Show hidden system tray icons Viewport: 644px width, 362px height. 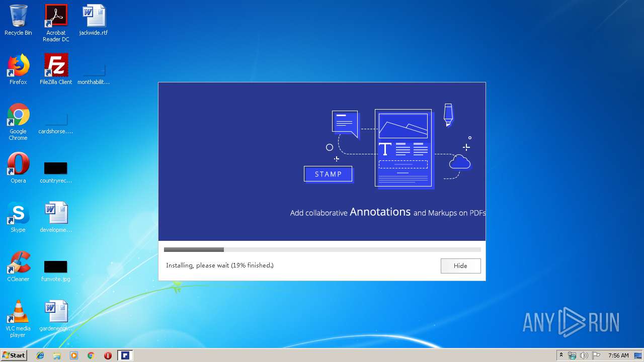point(561,355)
